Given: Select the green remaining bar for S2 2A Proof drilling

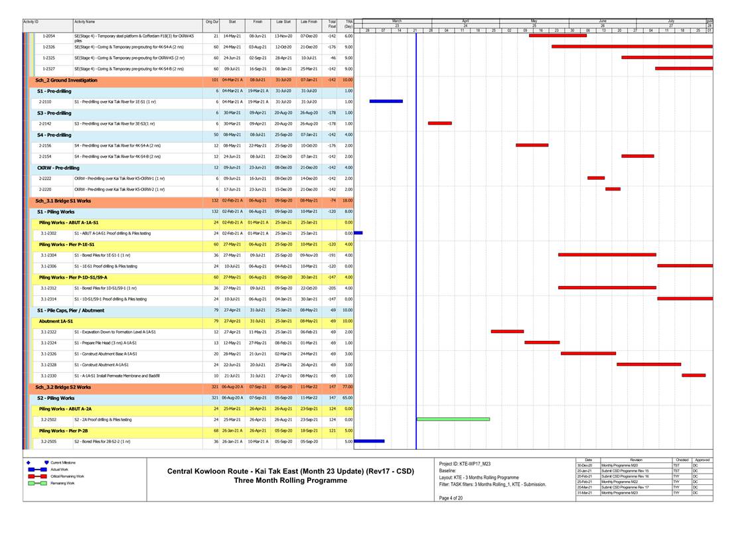Looking at the screenshot, I should pos(453,419).
